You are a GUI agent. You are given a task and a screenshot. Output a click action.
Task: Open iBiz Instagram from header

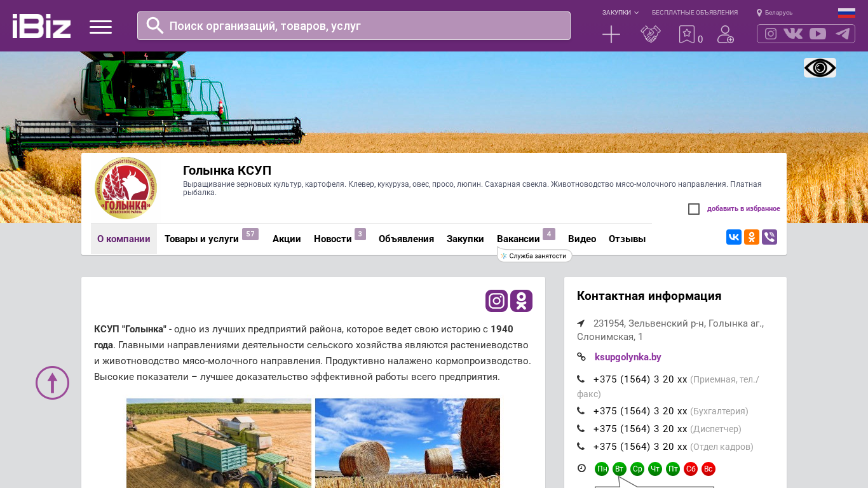tap(771, 34)
